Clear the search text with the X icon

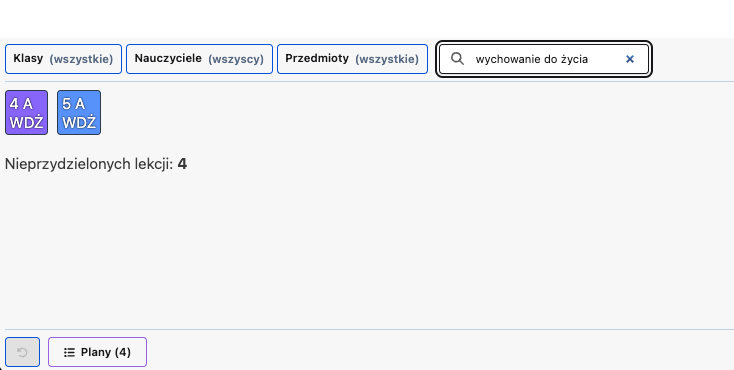[630, 59]
